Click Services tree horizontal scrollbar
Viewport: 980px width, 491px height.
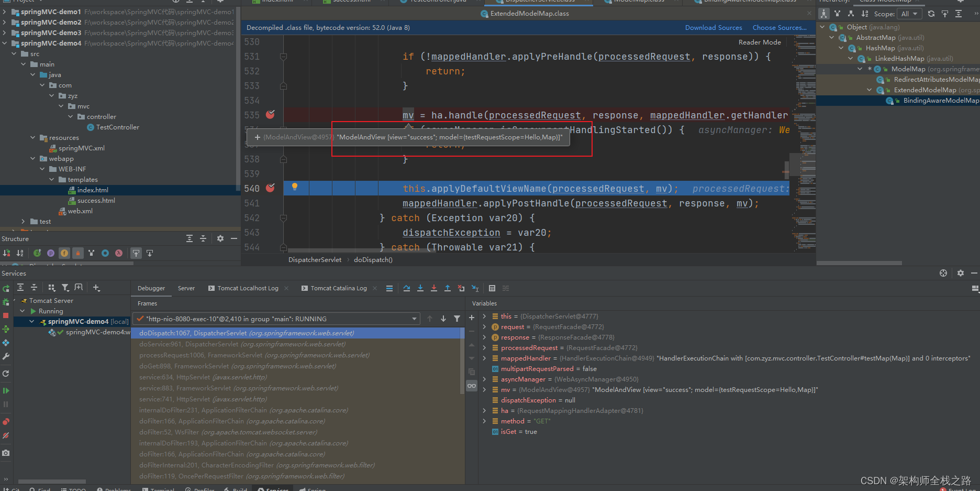point(52,481)
